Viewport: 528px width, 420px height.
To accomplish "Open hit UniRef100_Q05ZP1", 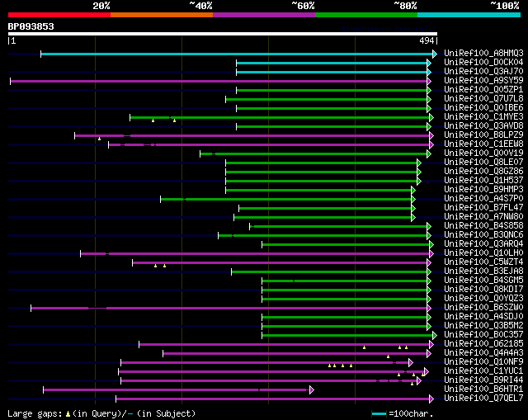I will pyautogui.click(x=483, y=90).
